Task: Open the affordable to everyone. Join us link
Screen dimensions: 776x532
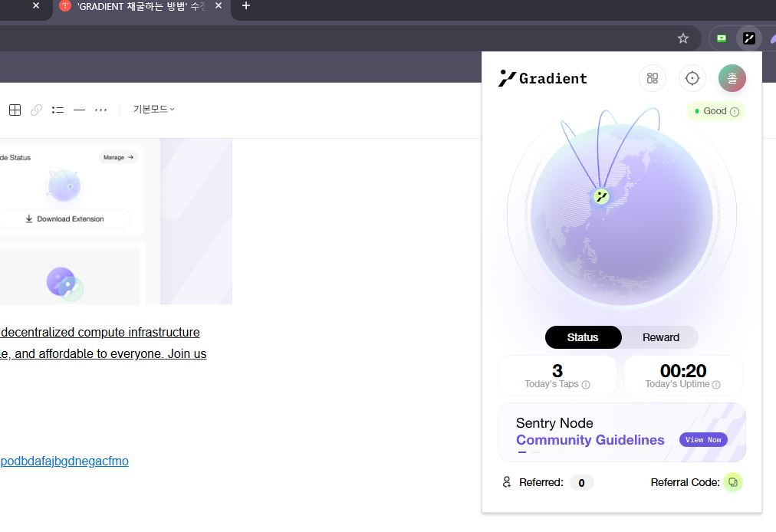Action: click(104, 354)
